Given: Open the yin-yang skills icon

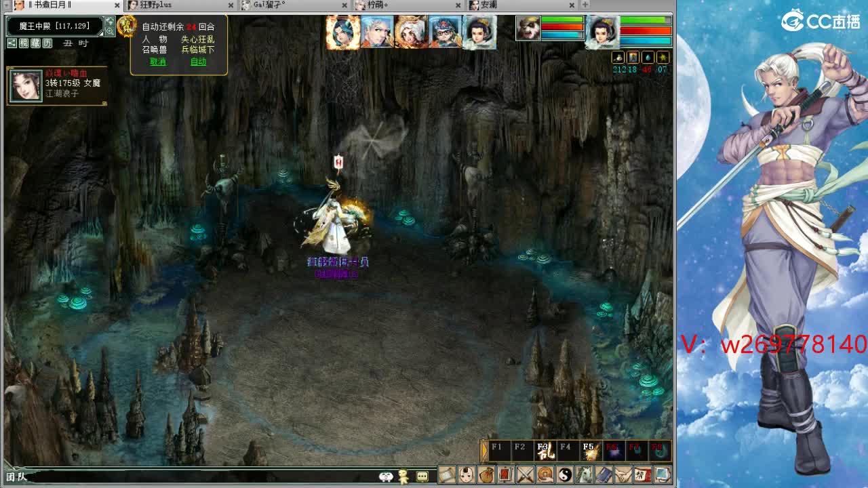Looking at the screenshot, I should click(x=565, y=474).
